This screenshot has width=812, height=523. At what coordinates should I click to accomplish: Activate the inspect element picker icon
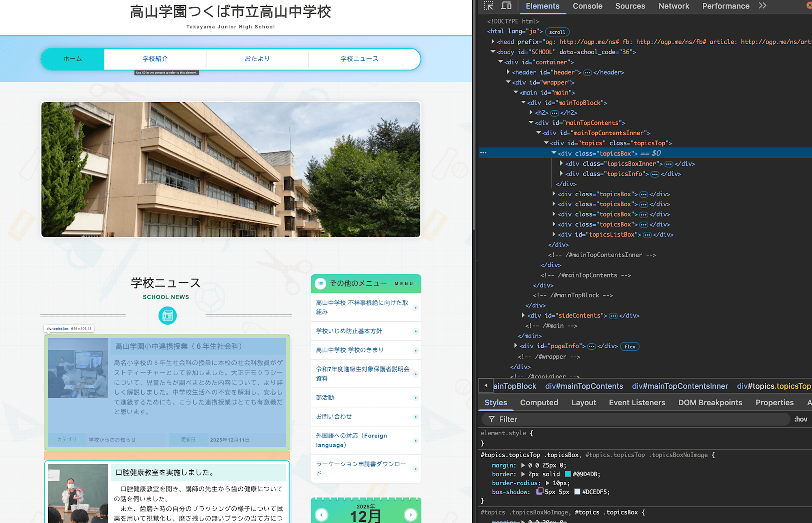[488, 6]
